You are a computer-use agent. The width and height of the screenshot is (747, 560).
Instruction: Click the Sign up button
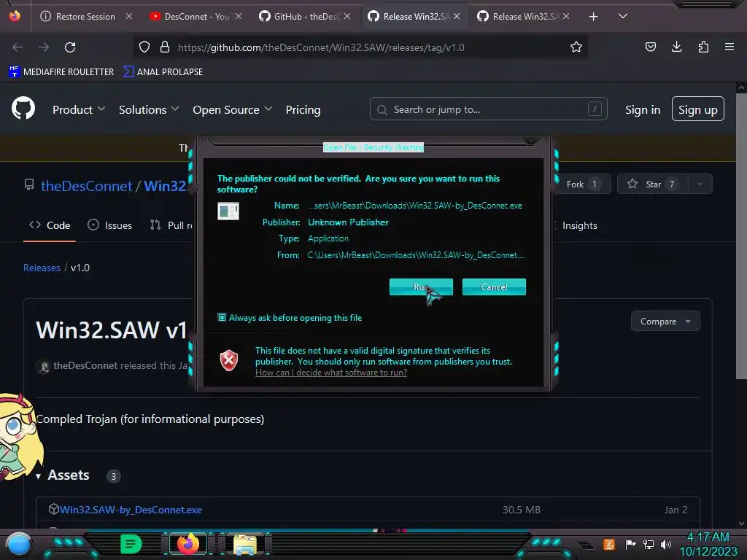(x=698, y=109)
